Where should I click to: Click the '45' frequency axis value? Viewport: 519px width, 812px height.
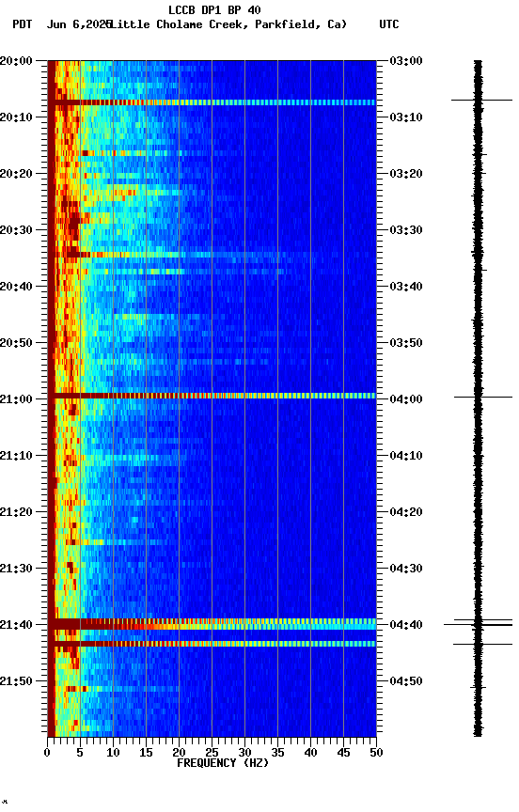tap(343, 753)
